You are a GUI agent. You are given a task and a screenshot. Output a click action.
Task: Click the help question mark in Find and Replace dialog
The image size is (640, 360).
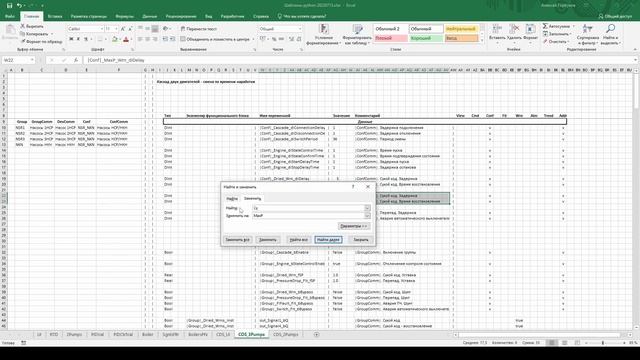(353, 187)
